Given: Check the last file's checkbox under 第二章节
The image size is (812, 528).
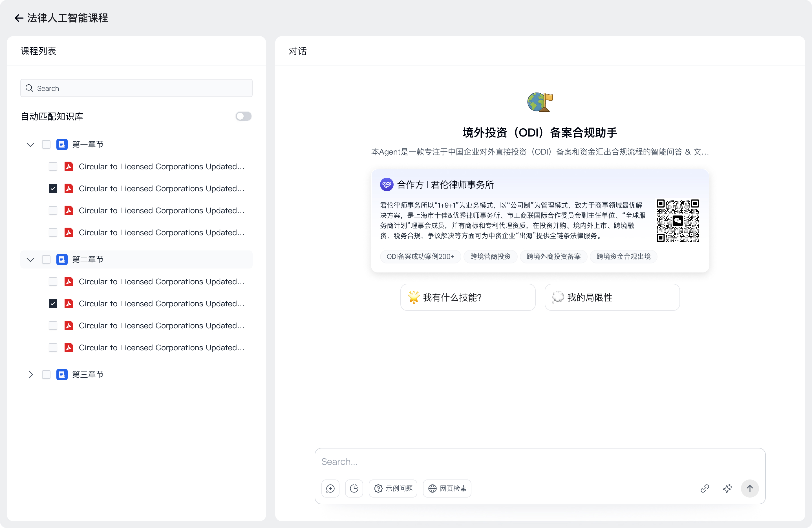Looking at the screenshot, I should point(53,347).
